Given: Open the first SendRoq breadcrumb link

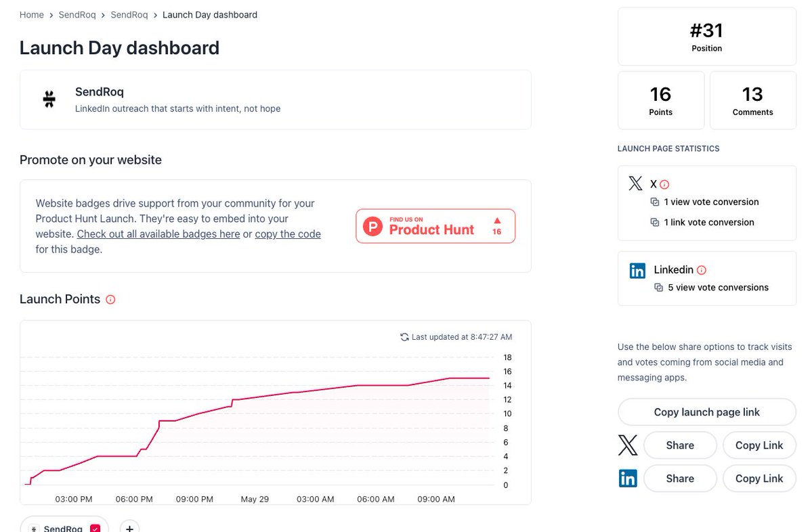Looking at the screenshot, I should 77,15.
